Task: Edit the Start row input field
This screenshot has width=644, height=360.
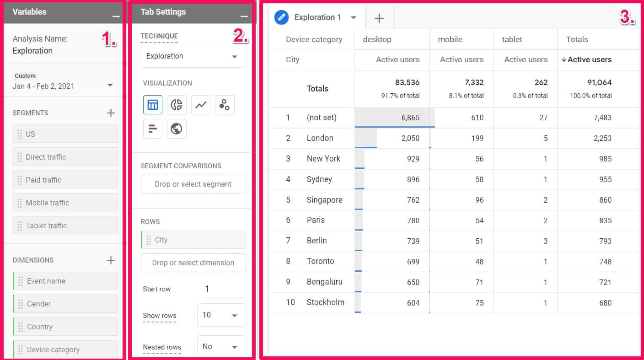Action: (223, 289)
